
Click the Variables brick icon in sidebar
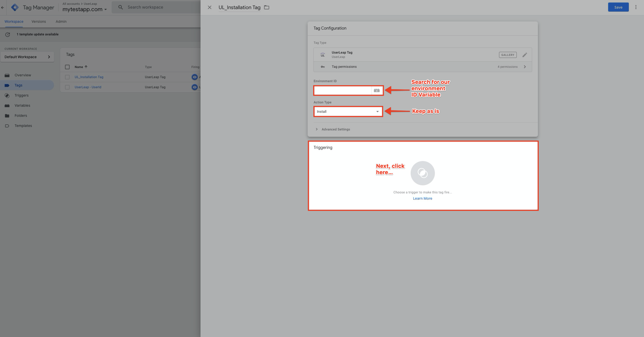pyautogui.click(x=7, y=105)
